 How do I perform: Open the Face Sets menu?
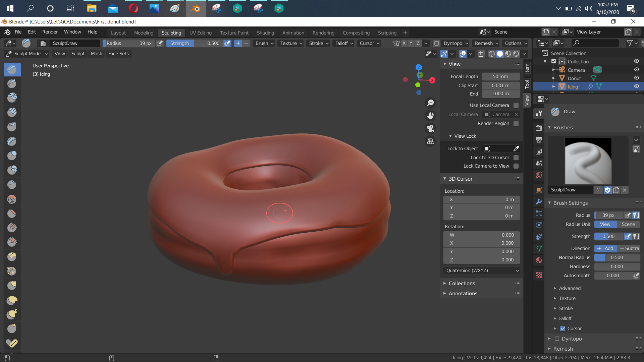tap(118, 54)
